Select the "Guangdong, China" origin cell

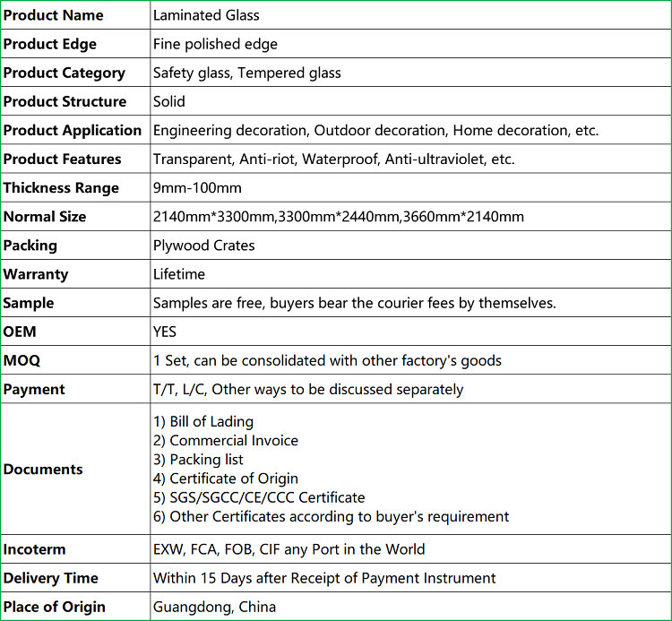click(214, 607)
